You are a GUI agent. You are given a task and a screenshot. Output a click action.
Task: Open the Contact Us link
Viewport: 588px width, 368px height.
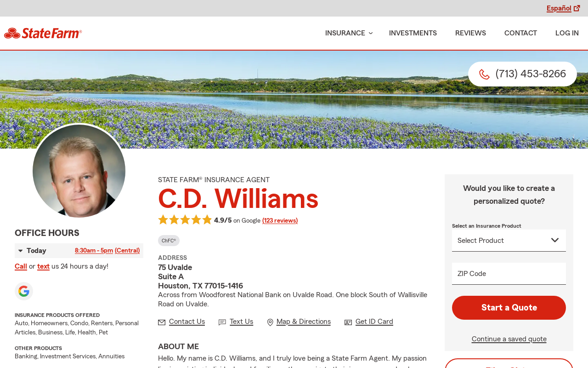187,322
